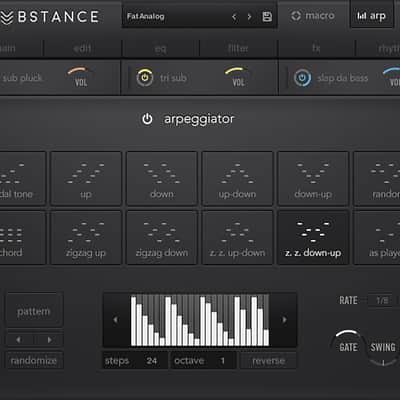Screen dimensions: 400x400
Task: Select the z. z. up-down mode
Action: (x=237, y=238)
